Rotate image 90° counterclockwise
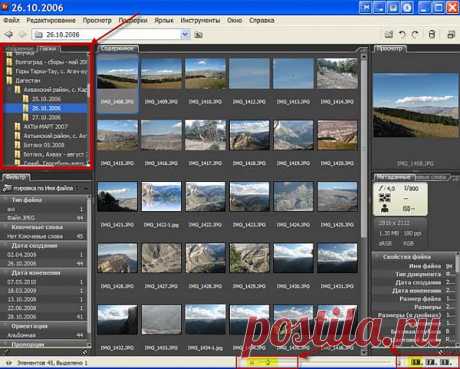460x369 pixels. (x=402, y=35)
